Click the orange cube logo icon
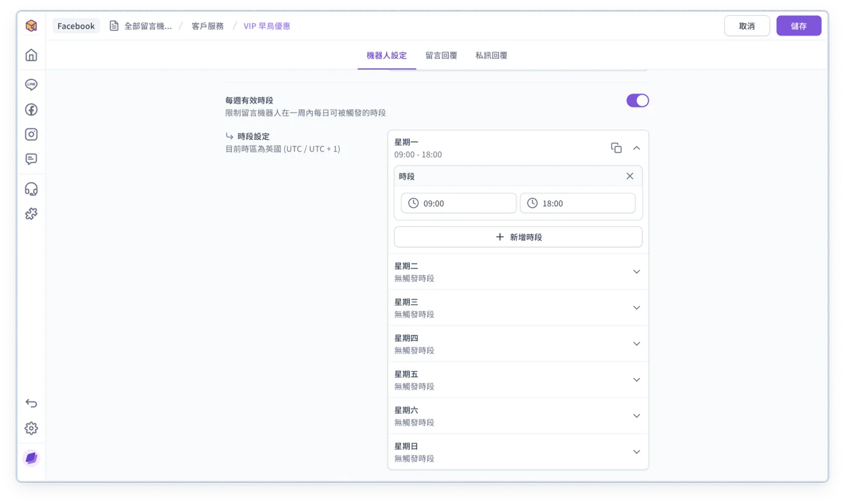The width and height of the screenshot is (845, 504). tap(31, 26)
